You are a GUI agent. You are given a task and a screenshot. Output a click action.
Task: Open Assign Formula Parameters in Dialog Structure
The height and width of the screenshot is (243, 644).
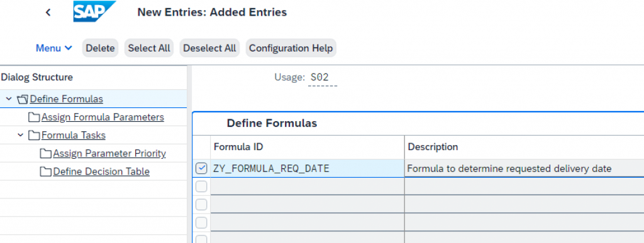tap(103, 117)
